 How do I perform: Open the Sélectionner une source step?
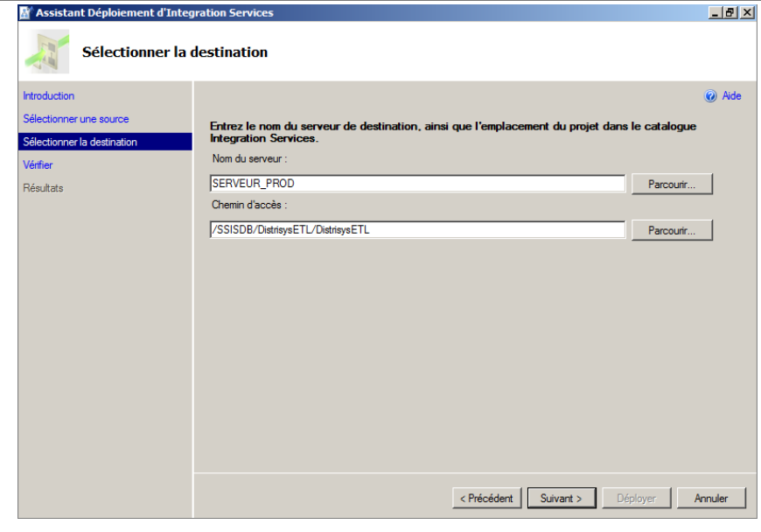point(76,119)
